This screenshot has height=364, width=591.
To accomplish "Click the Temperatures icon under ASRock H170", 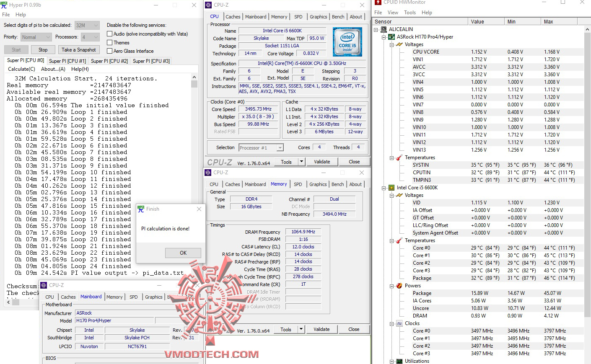I will click(x=399, y=157).
